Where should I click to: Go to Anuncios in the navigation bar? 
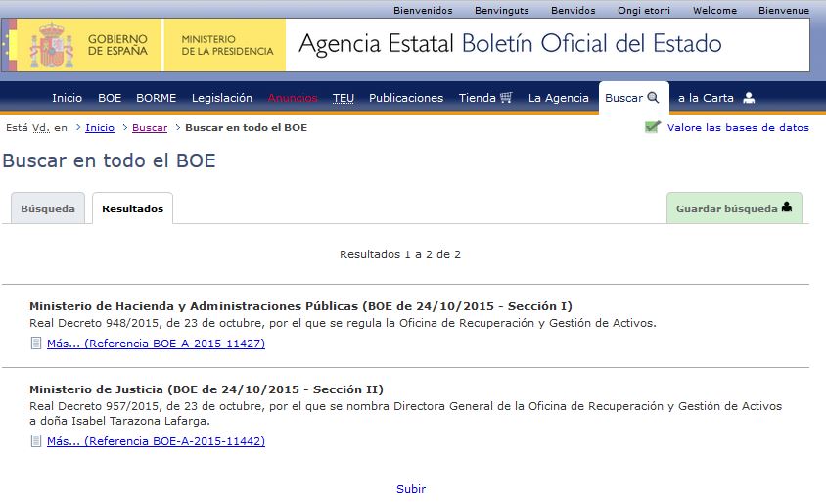point(293,98)
